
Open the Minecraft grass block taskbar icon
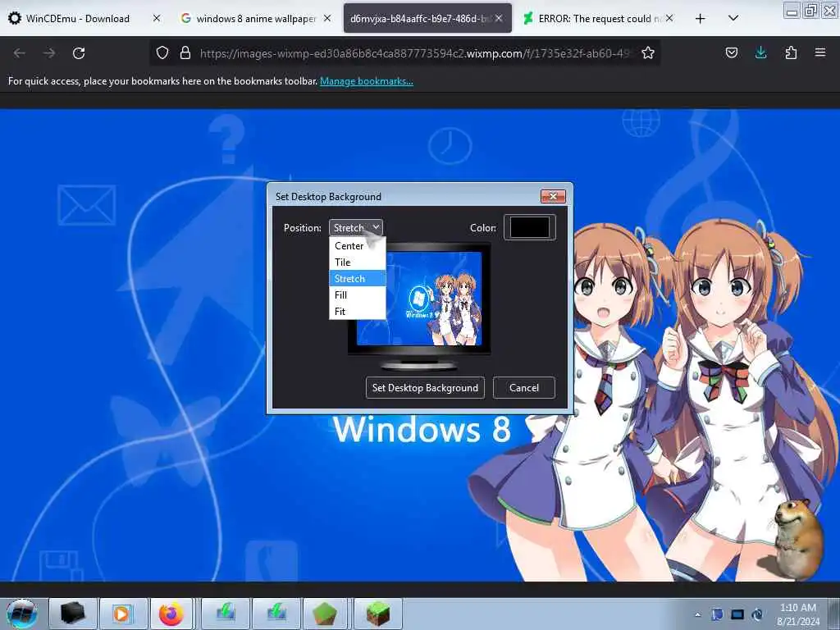tap(377, 614)
